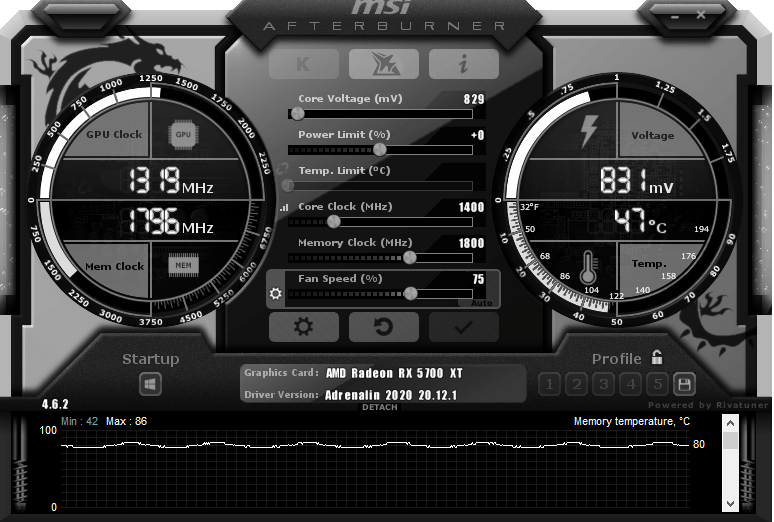Click the curve icon beside Core Clock

pyautogui.click(x=284, y=208)
